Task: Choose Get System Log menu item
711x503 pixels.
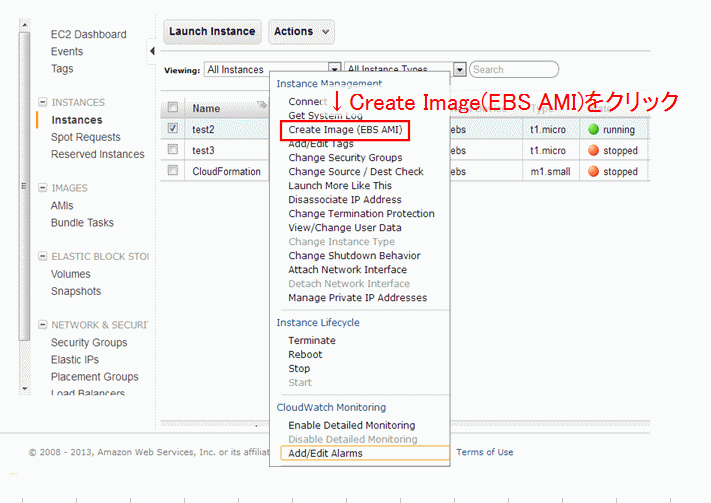Action: 326,116
